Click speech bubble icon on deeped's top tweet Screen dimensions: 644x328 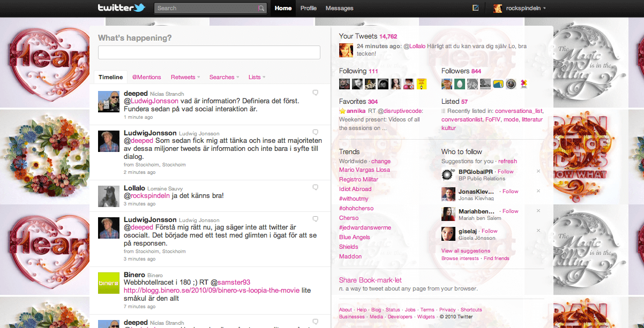coord(316,93)
